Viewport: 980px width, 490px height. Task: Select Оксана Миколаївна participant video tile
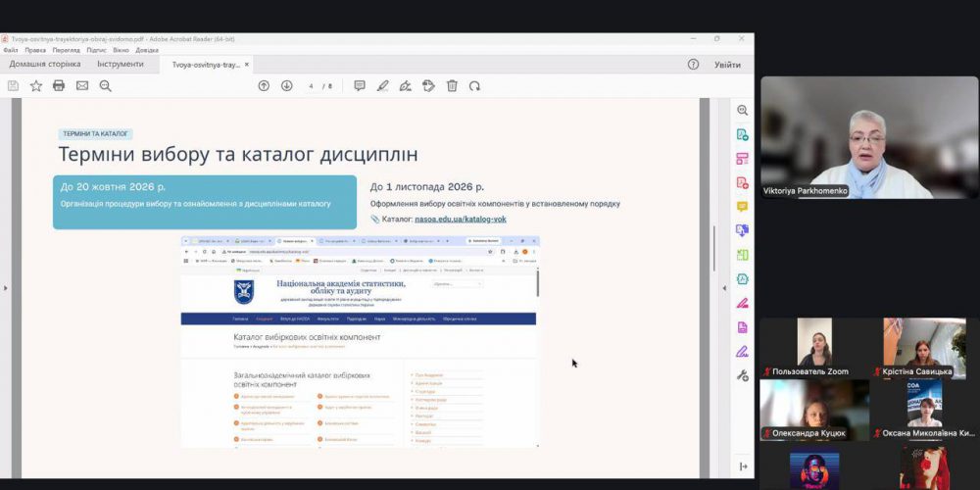point(925,410)
